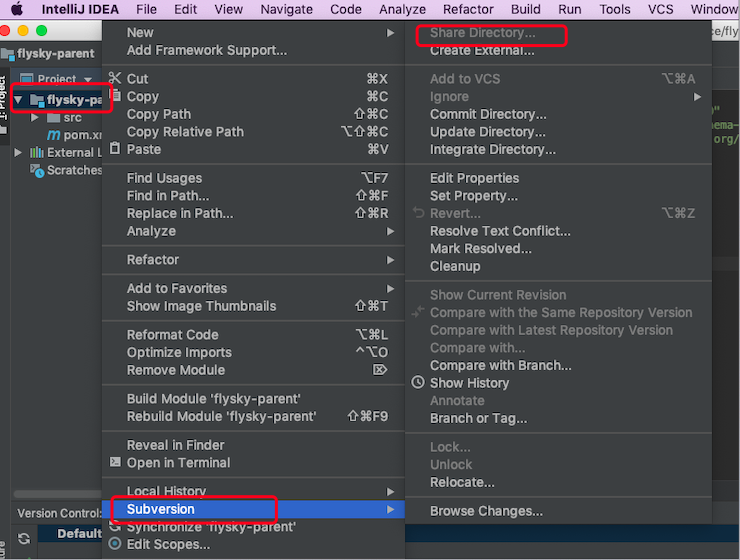The height and width of the screenshot is (560, 740).
Task: Open the Project view dropdown
Action: click(88, 79)
